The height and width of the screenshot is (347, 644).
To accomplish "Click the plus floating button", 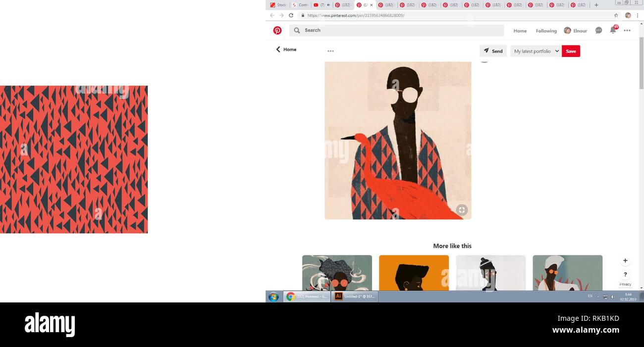I will (625, 260).
